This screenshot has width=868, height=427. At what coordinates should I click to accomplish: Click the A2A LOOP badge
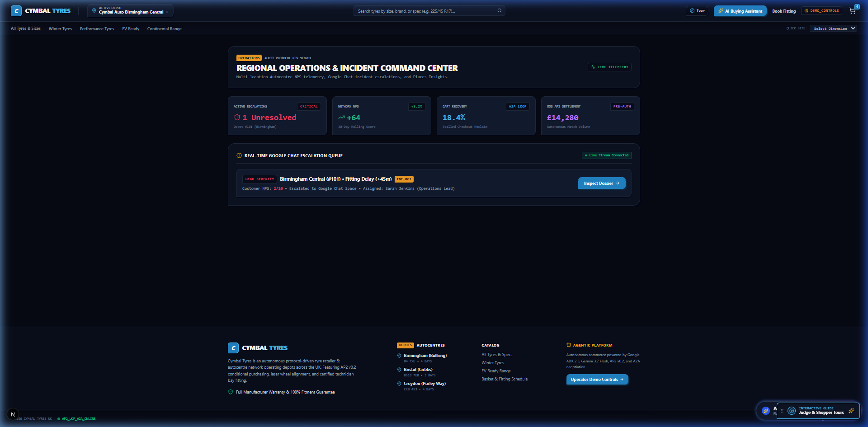[x=518, y=107]
